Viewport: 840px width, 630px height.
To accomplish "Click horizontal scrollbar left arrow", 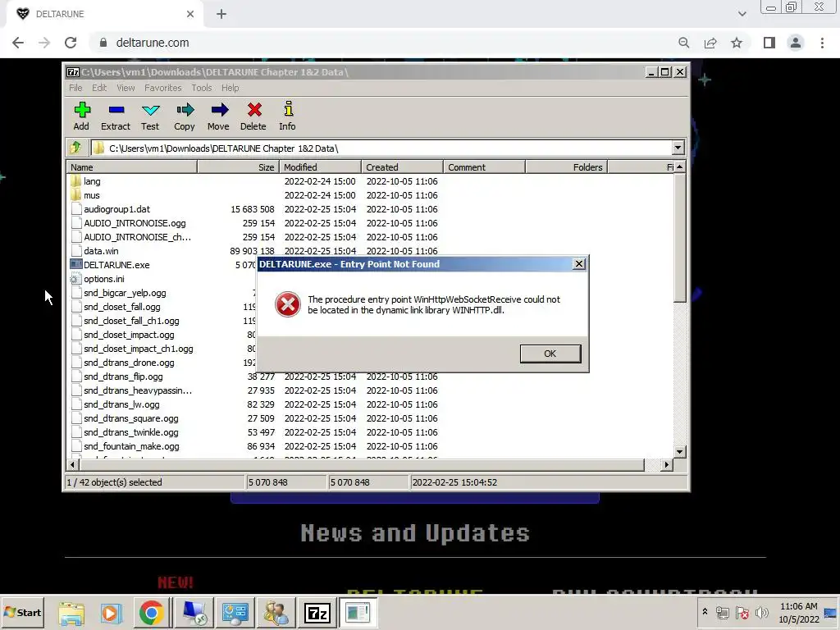I will tap(73, 464).
